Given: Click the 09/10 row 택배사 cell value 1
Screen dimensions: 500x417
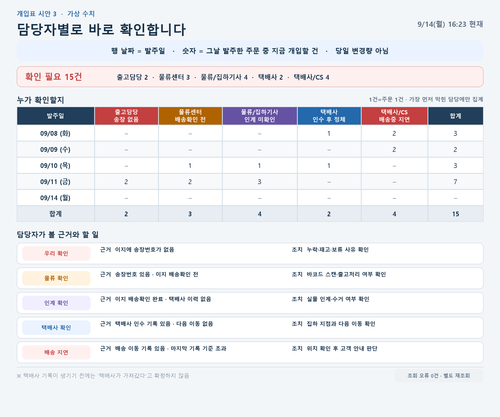Looking at the screenshot, I should pos(329,165).
